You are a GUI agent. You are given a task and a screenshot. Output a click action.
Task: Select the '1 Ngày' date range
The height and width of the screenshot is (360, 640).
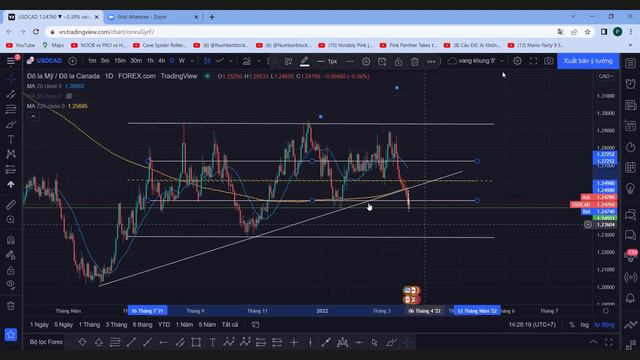coord(39,324)
